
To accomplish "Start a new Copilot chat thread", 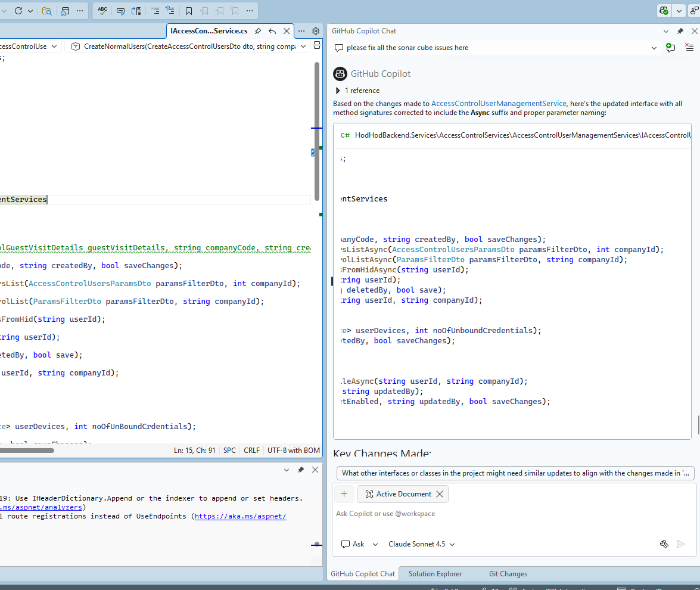I will coord(670,48).
